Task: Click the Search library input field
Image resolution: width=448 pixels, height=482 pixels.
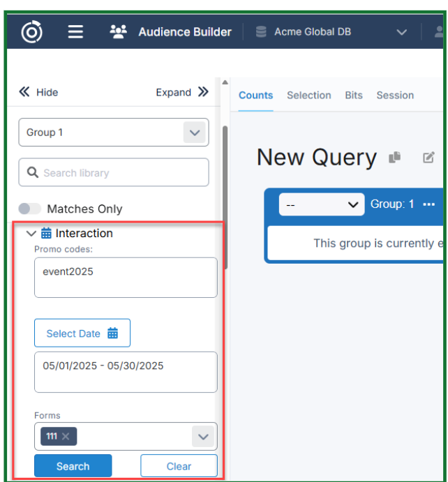Action: [114, 172]
